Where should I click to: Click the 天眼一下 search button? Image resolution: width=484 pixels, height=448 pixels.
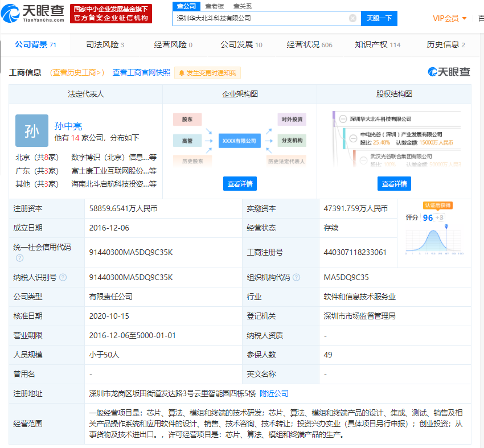tap(379, 18)
